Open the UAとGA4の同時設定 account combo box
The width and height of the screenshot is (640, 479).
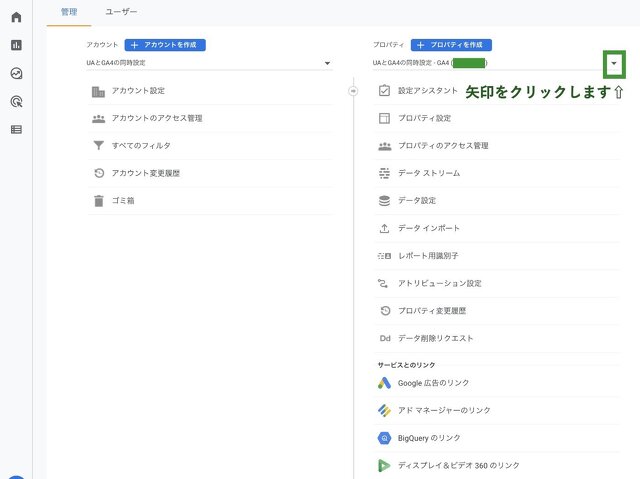[x=208, y=63]
